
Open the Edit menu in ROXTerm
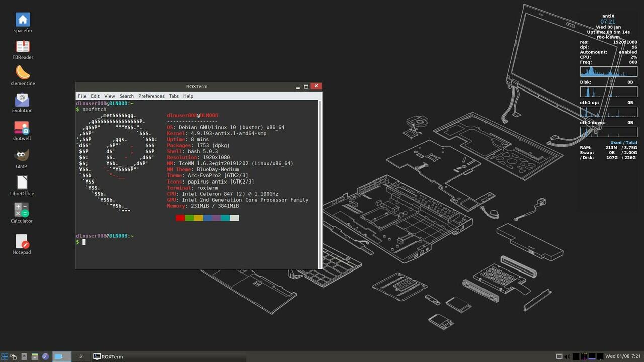pos(95,96)
